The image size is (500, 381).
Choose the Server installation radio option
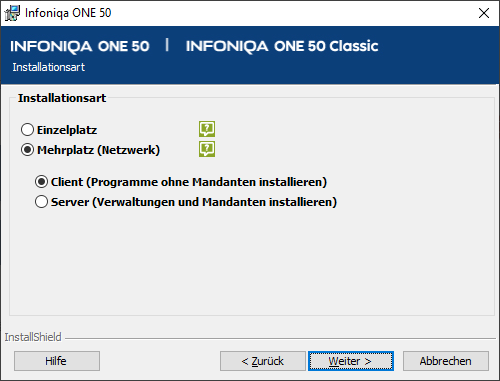tap(41, 202)
